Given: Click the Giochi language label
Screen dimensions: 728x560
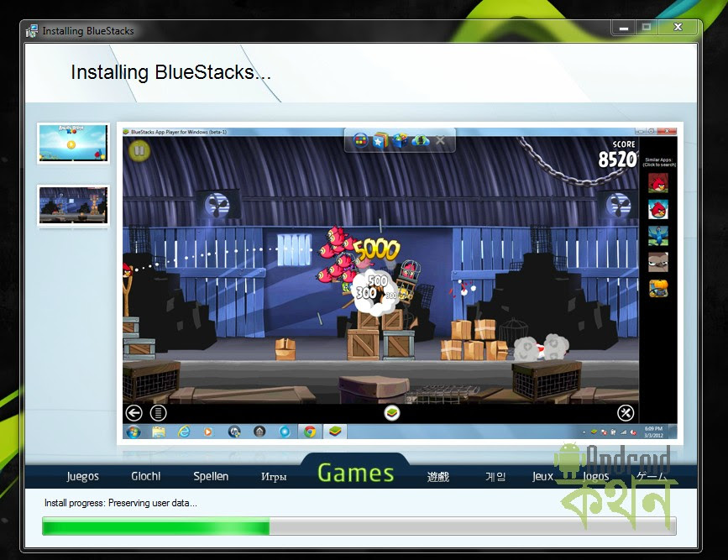Looking at the screenshot, I should [146, 476].
